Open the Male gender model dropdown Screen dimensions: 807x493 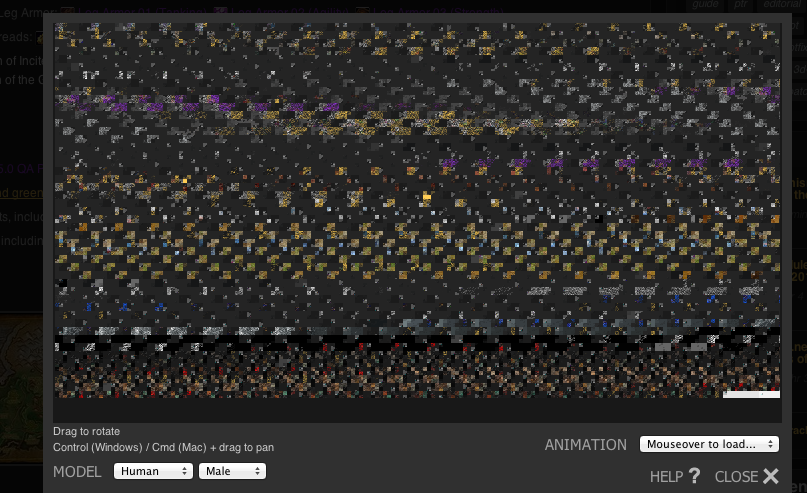(233, 471)
